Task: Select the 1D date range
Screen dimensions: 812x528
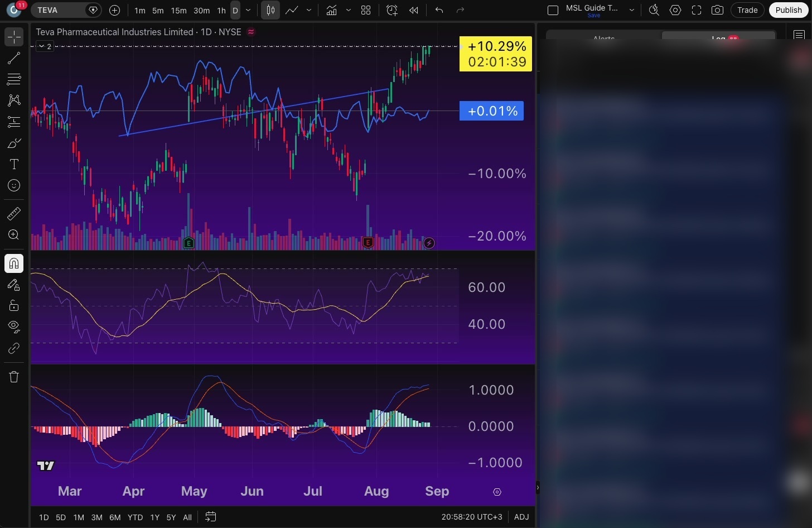Action: [x=44, y=517]
